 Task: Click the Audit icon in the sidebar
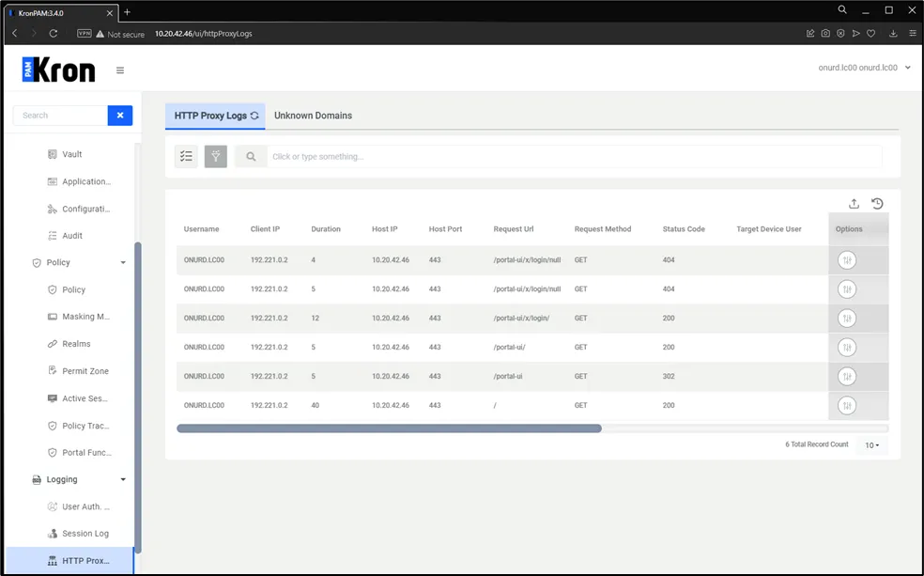coord(53,236)
